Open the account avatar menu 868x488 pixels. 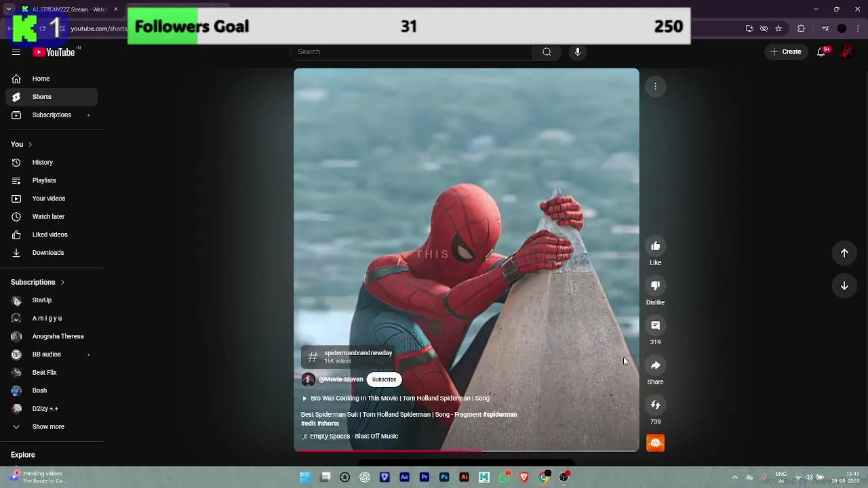[x=847, y=52]
